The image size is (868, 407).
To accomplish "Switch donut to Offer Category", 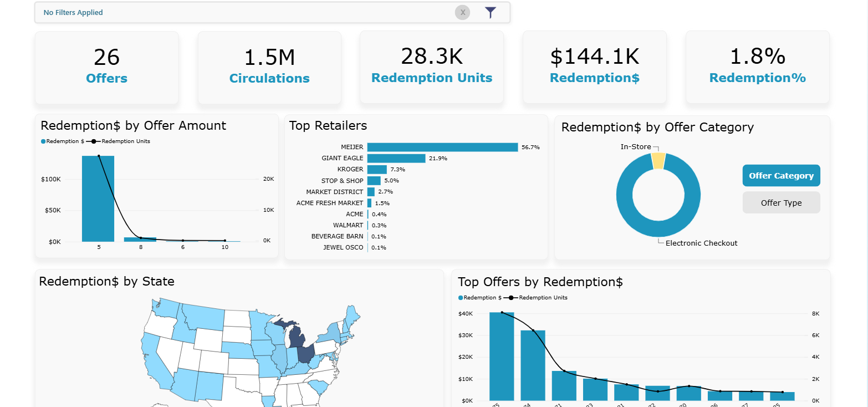I will coord(781,176).
